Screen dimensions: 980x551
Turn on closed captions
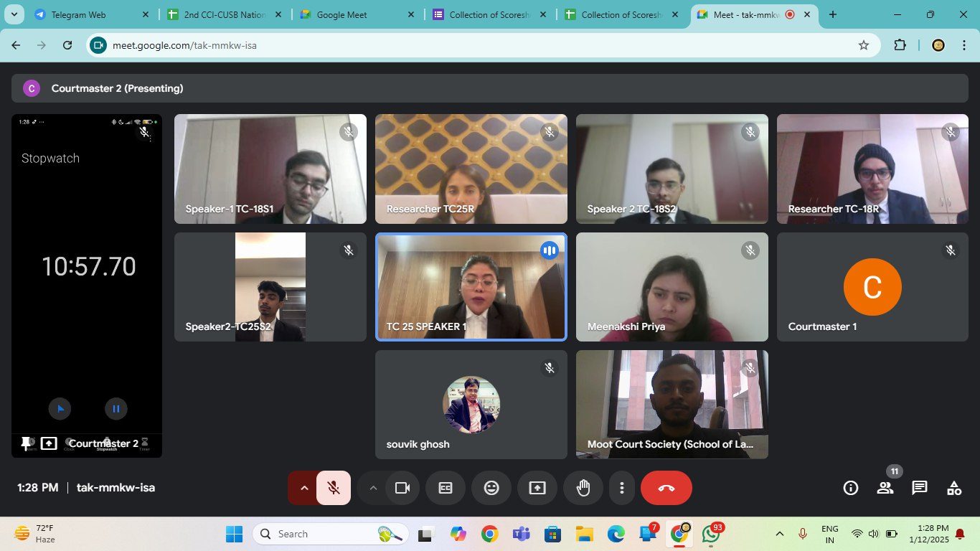point(445,488)
